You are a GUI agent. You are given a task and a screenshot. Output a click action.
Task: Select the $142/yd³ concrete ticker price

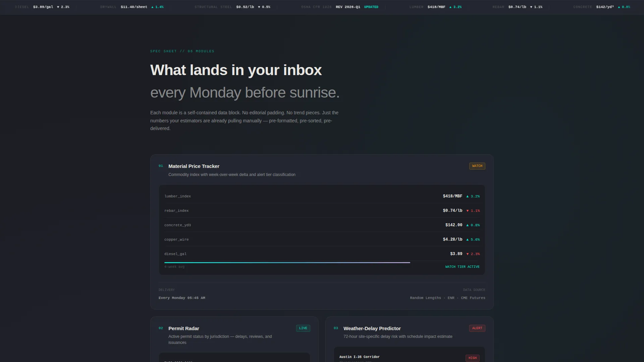pos(605,7)
